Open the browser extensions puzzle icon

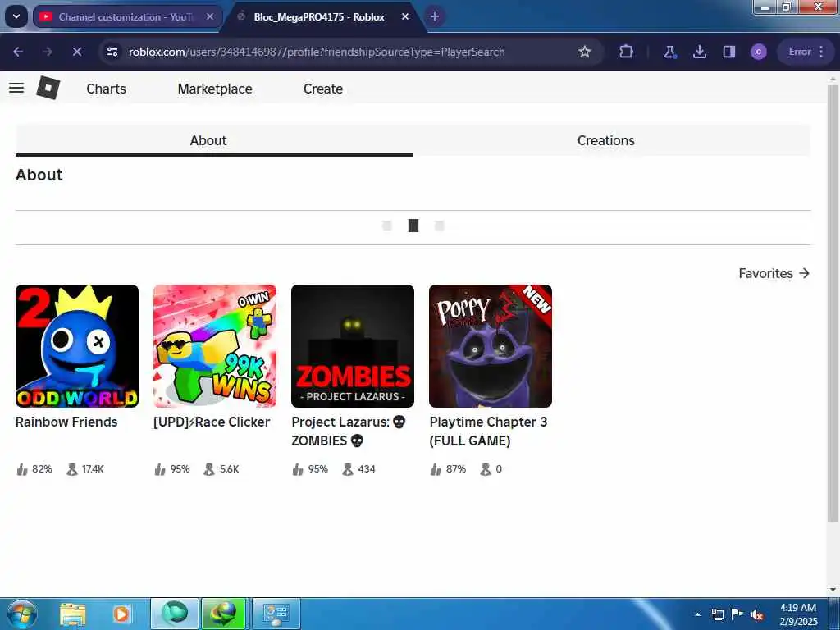626,52
